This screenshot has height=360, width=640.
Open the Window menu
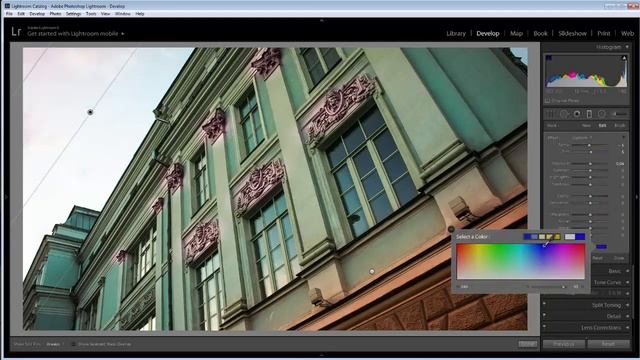122,13
